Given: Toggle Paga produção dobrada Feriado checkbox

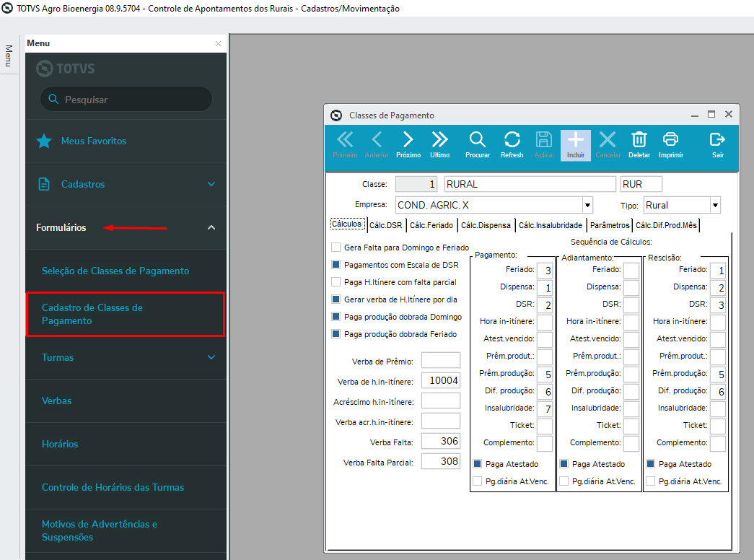Looking at the screenshot, I should pos(336,334).
